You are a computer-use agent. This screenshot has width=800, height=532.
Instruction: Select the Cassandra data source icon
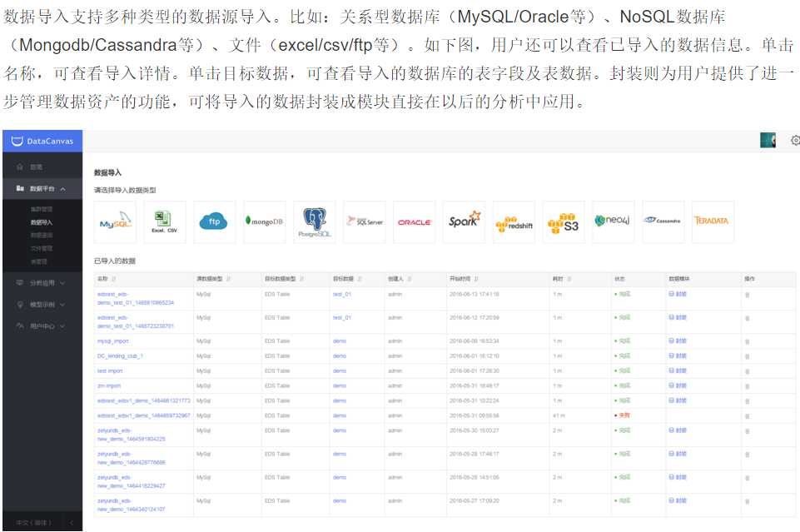[x=663, y=222]
